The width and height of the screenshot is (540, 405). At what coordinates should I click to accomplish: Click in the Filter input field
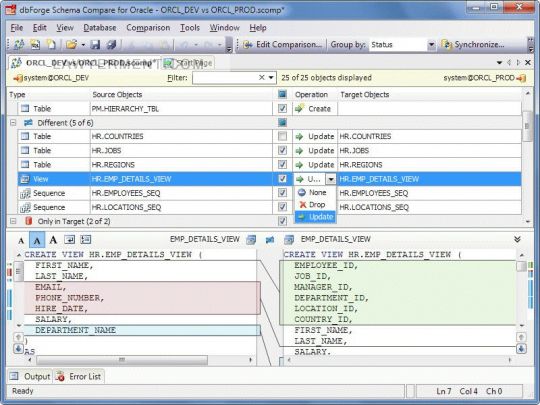[x=225, y=78]
